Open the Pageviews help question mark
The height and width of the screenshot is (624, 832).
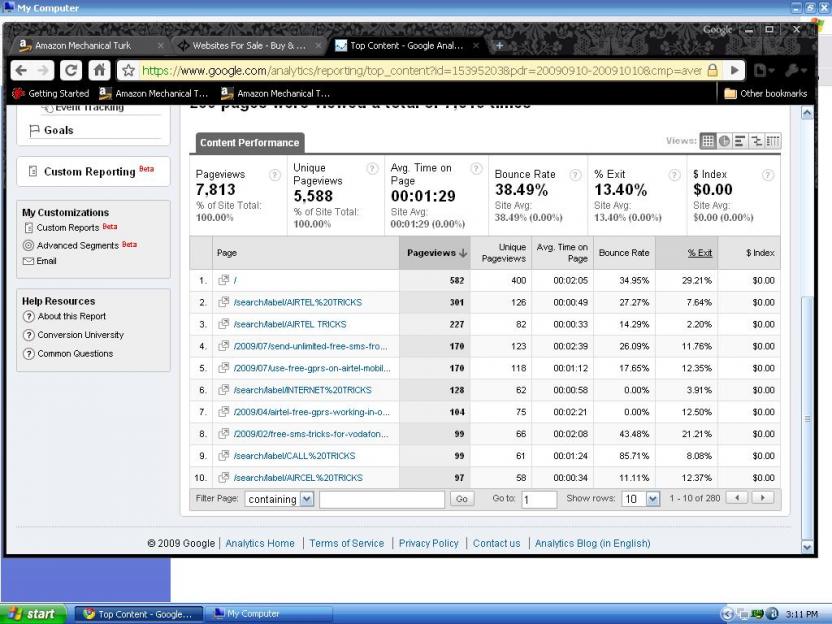tap(275, 174)
